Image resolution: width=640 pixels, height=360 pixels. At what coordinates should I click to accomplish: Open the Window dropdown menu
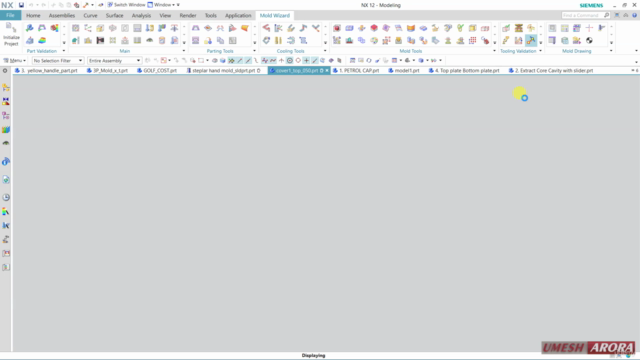click(163, 5)
